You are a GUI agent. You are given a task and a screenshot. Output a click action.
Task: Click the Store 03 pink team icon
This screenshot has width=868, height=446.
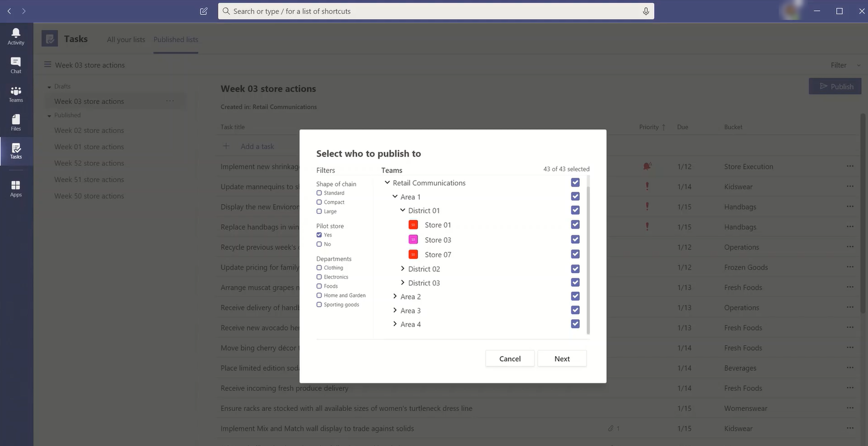(x=414, y=239)
